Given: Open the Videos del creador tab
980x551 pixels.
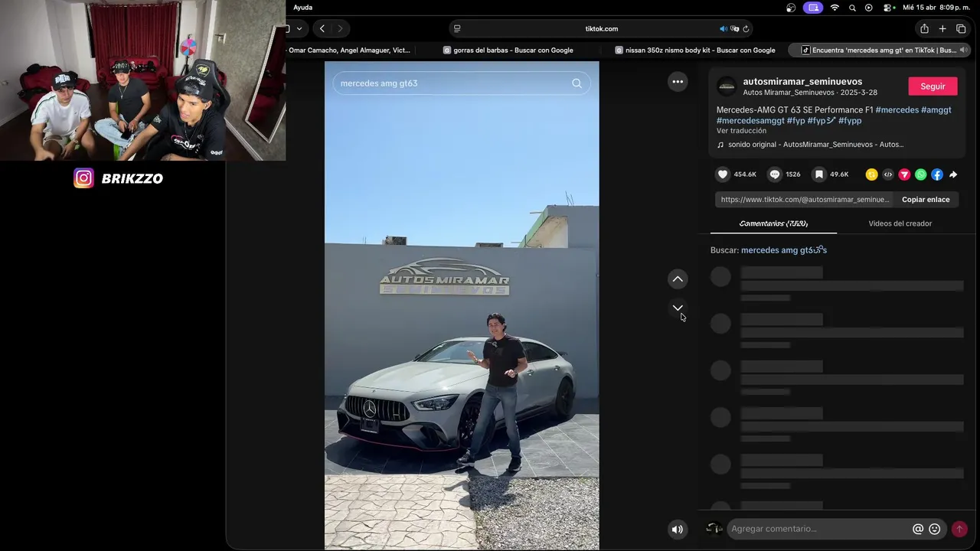Looking at the screenshot, I should coord(900,223).
